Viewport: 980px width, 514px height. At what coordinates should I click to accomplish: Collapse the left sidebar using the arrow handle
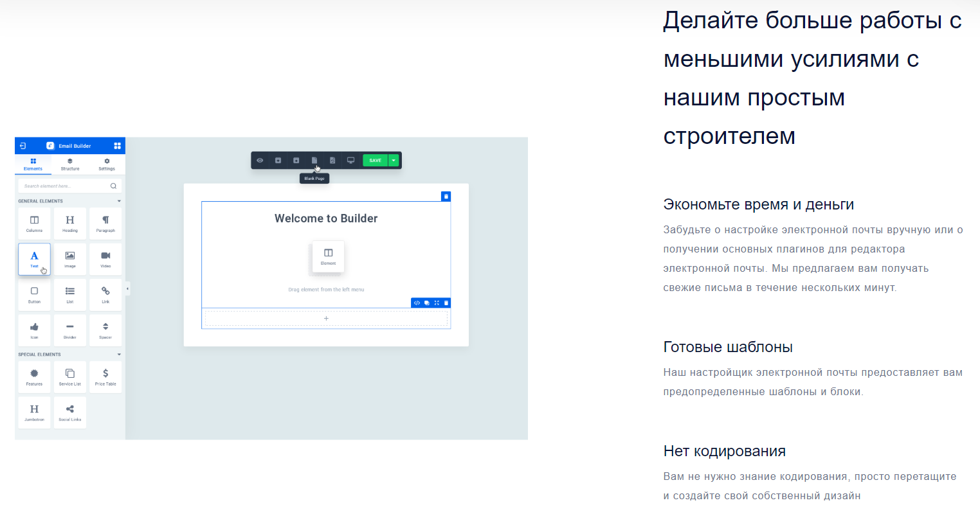click(x=127, y=289)
